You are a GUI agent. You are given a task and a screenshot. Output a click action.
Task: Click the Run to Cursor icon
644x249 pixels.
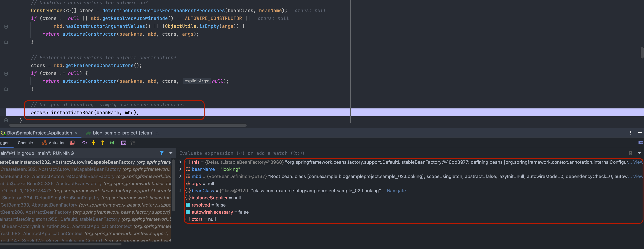[112, 143]
